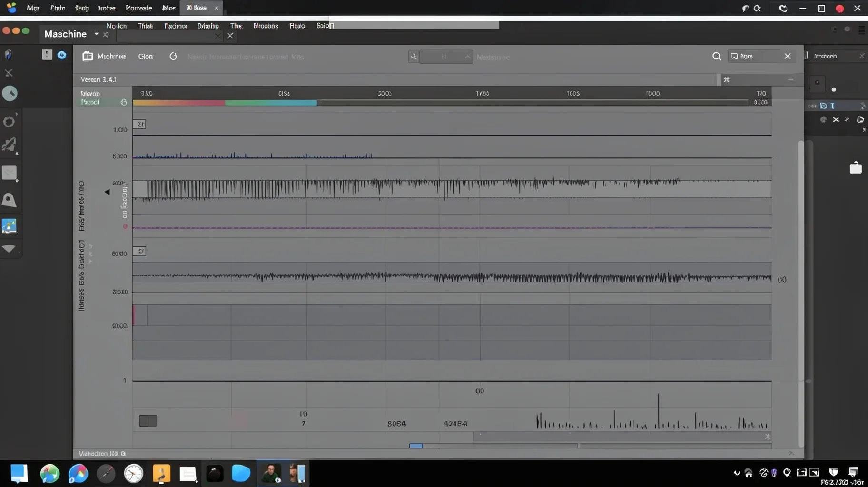Open the numeric combo box in the toolbar
The width and height of the screenshot is (868, 487).
pos(446,57)
